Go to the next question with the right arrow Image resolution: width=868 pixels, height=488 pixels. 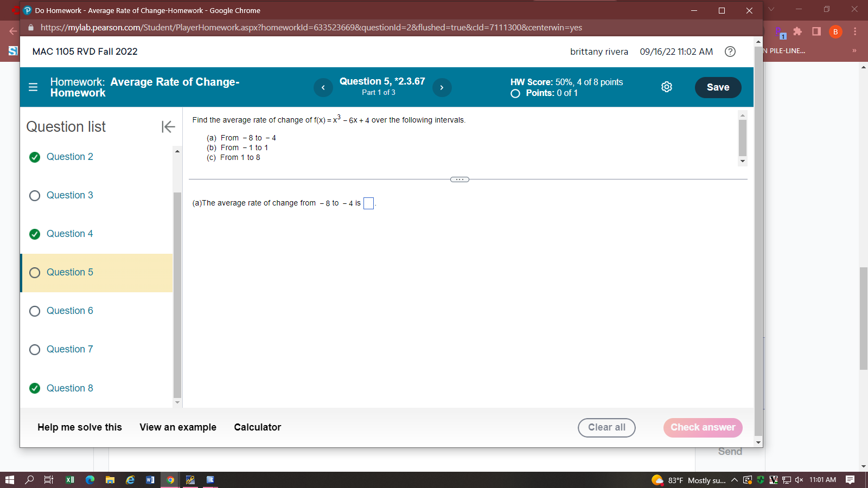tap(442, 87)
